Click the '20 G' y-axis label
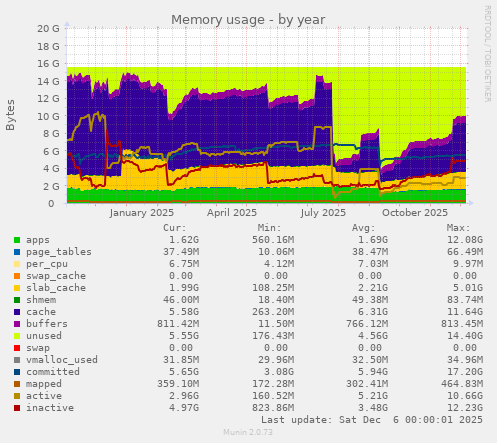Viewport: 497px width, 443px height. click(48, 29)
